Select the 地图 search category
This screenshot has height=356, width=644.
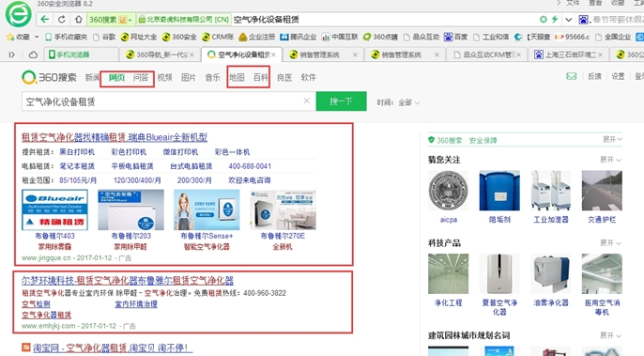237,77
